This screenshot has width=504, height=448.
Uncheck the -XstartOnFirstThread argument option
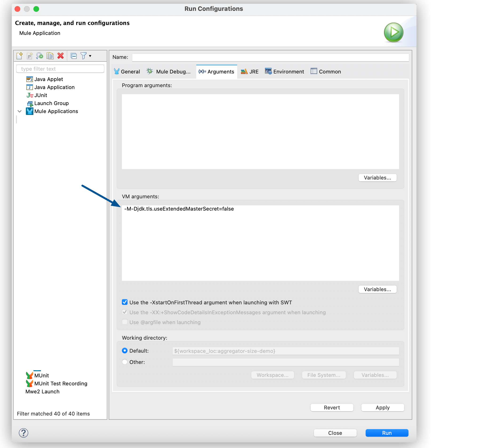[x=124, y=302]
